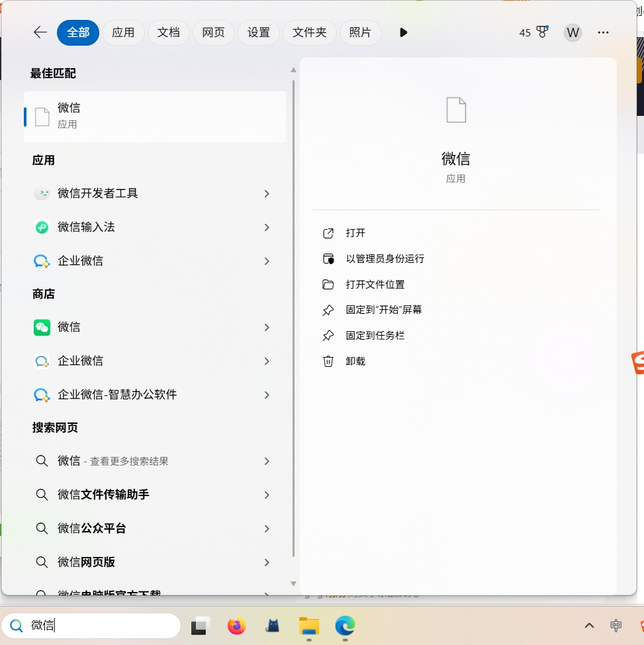Click taskbar search box containing 微信
Screen dimensions: 644x645
pyautogui.click(x=91, y=626)
